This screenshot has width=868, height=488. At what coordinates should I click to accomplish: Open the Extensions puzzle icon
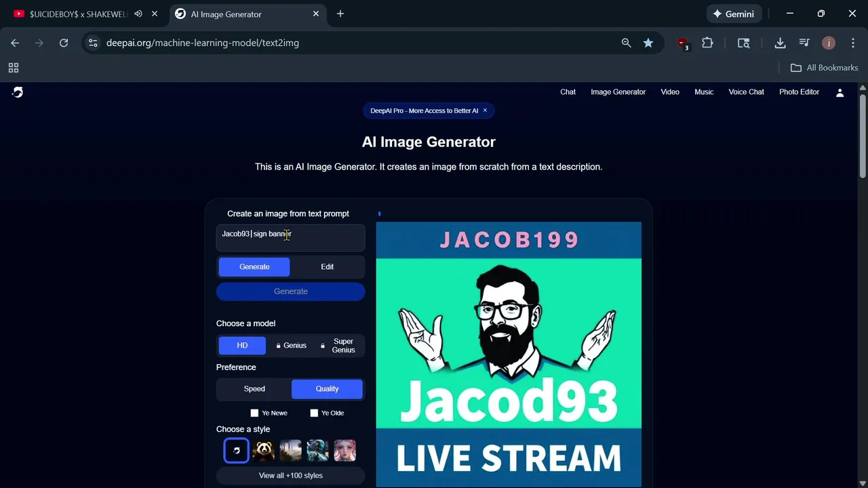707,43
